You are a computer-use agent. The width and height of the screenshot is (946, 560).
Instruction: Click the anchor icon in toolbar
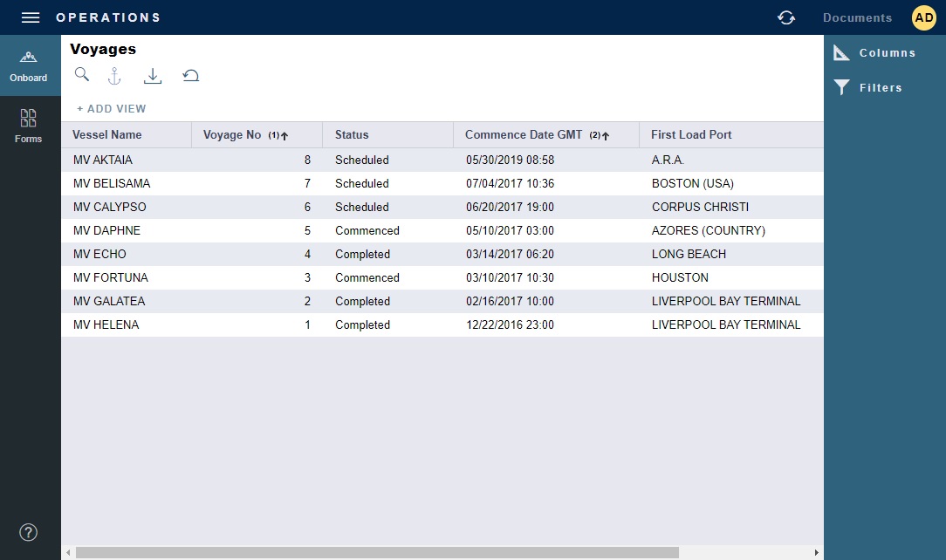tap(114, 76)
